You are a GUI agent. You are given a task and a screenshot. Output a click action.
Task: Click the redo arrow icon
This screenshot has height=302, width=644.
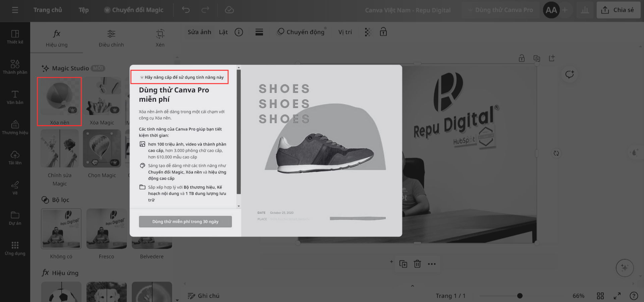pos(205,10)
